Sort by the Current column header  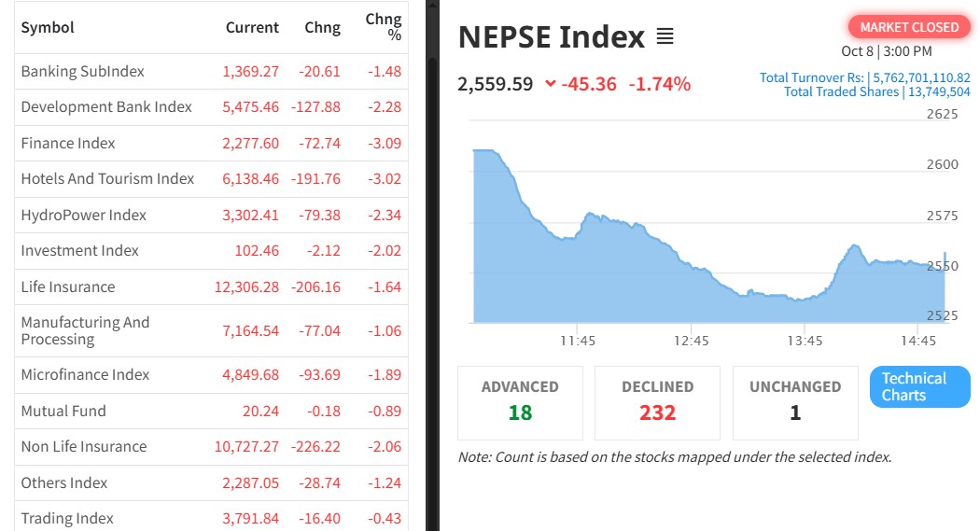[252, 28]
